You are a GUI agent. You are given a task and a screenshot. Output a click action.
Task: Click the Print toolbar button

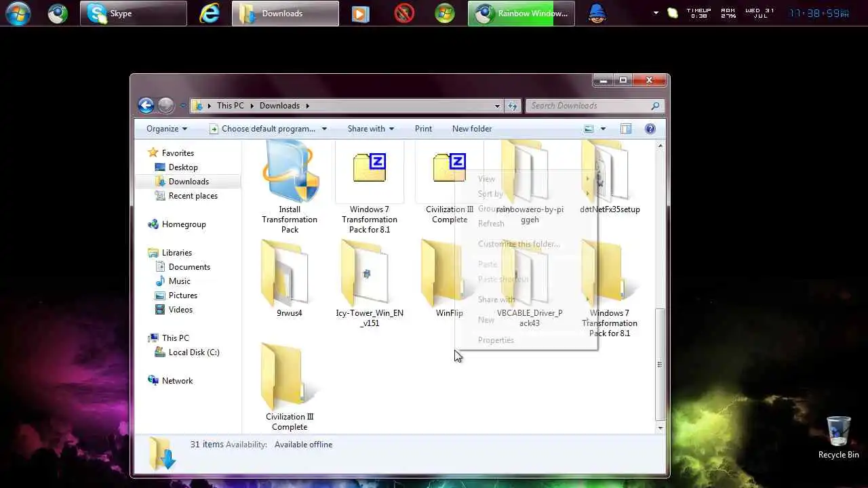click(x=423, y=129)
